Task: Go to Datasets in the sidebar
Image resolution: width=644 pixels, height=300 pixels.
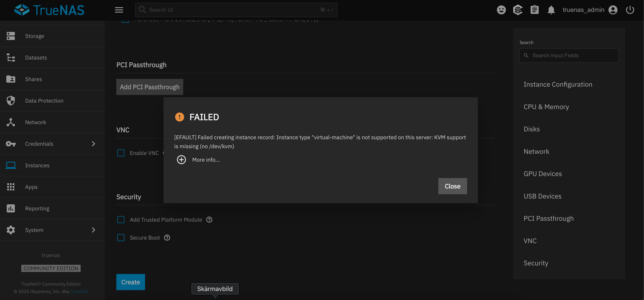Action: tap(36, 57)
